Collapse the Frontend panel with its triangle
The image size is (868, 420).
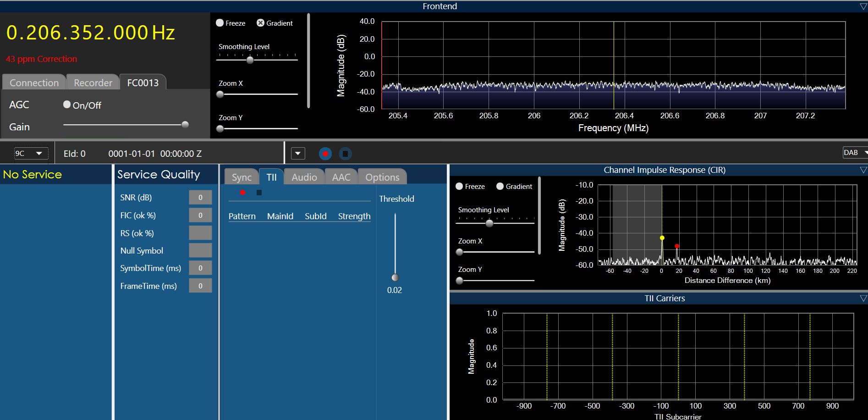click(x=863, y=6)
